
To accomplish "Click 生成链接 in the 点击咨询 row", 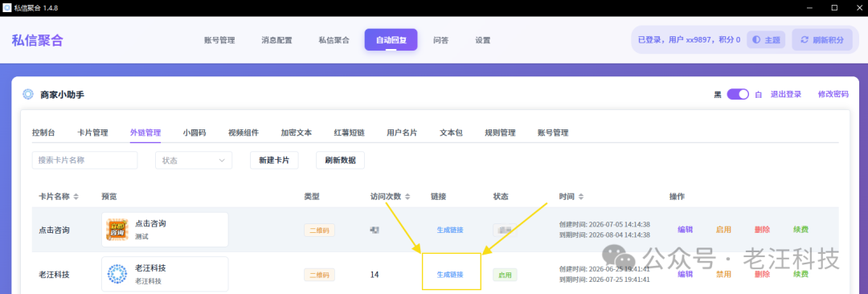I will click(450, 230).
